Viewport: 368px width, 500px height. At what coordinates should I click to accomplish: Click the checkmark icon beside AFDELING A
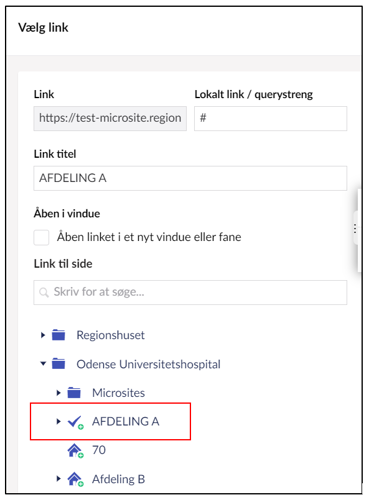[x=75, y=422]
